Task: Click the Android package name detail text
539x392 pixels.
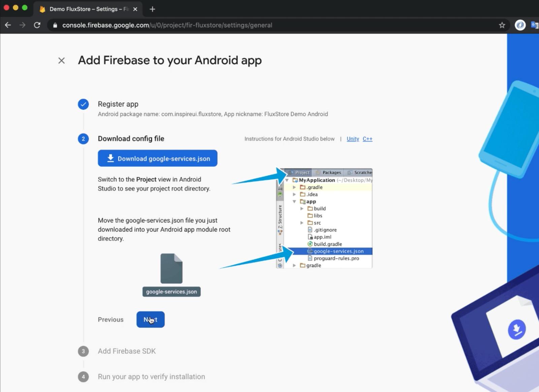Action: point(213,114)
